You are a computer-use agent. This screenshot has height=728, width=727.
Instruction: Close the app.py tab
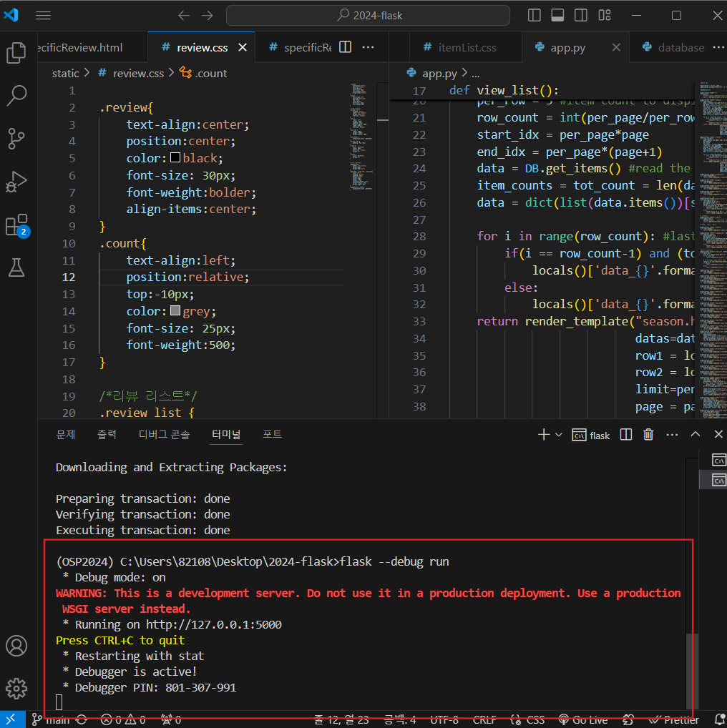(616, 47)
